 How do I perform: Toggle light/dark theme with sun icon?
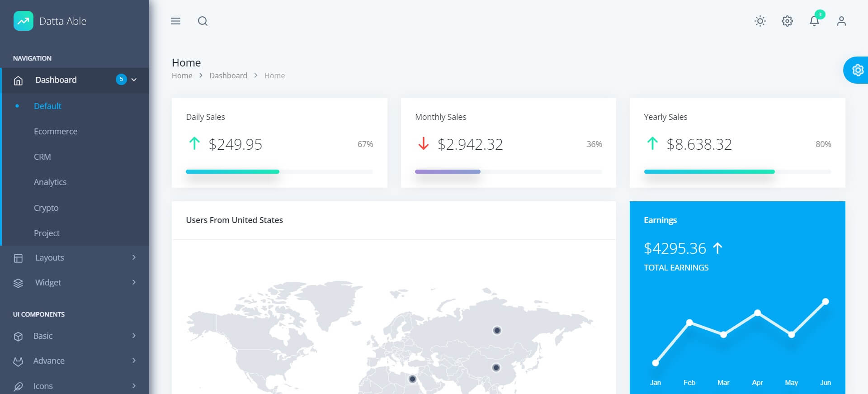click(x=760, y=21)
